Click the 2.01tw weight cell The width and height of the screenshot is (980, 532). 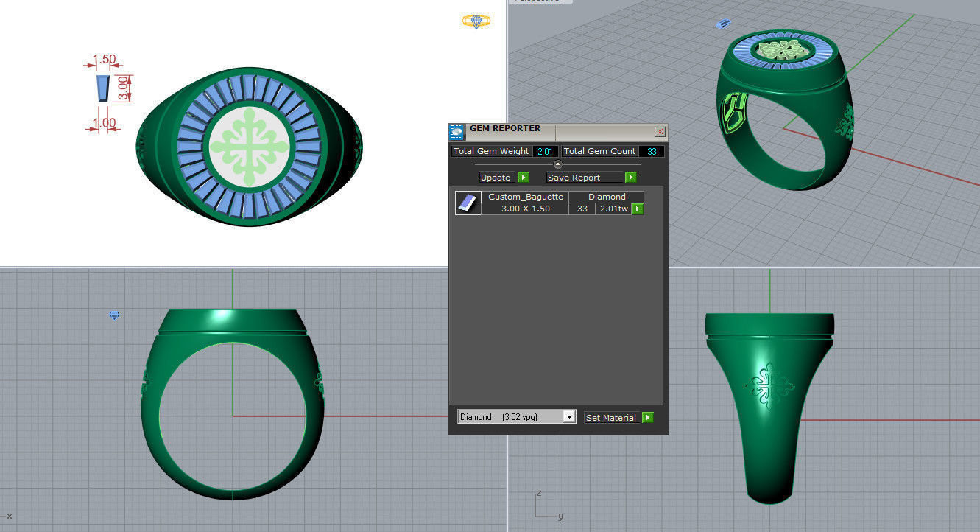pos(614,209)
